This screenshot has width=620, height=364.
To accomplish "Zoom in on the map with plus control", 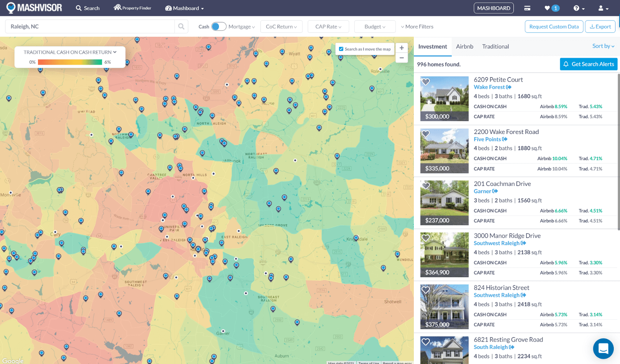I will point(401,48).
